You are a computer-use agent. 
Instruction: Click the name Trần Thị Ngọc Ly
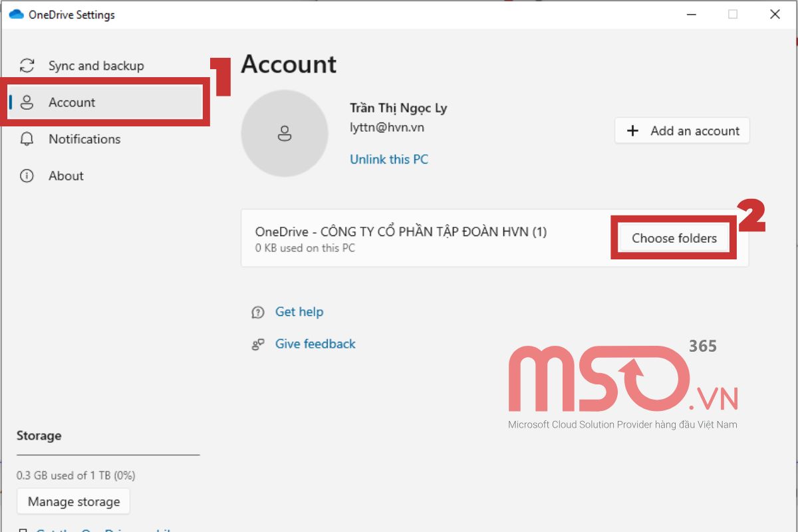tap(398, 108)
